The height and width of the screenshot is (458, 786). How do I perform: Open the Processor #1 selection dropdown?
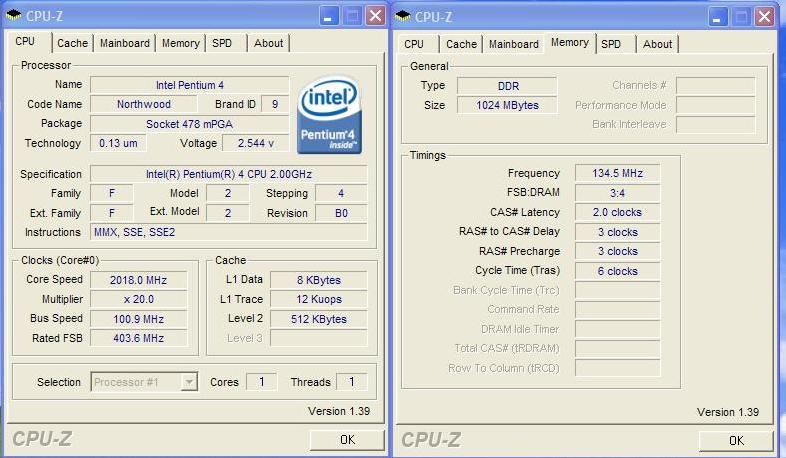[188, 382]
